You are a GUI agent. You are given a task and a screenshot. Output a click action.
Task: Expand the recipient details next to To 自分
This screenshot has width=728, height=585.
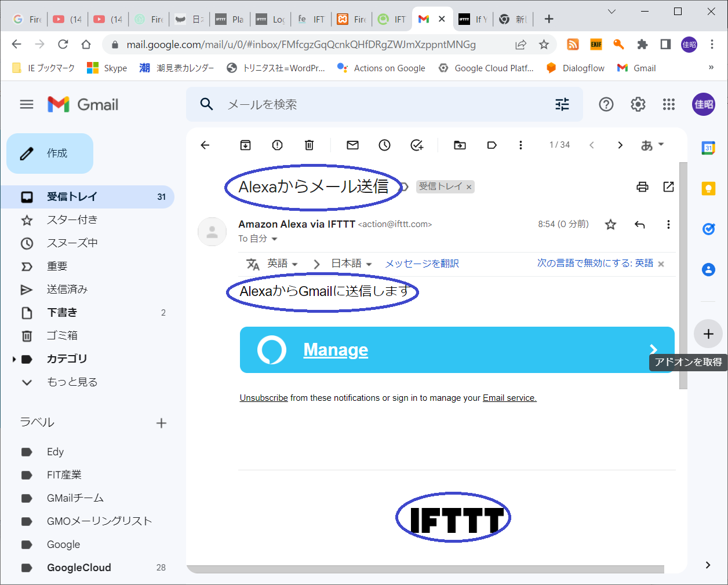pos(274,239)
